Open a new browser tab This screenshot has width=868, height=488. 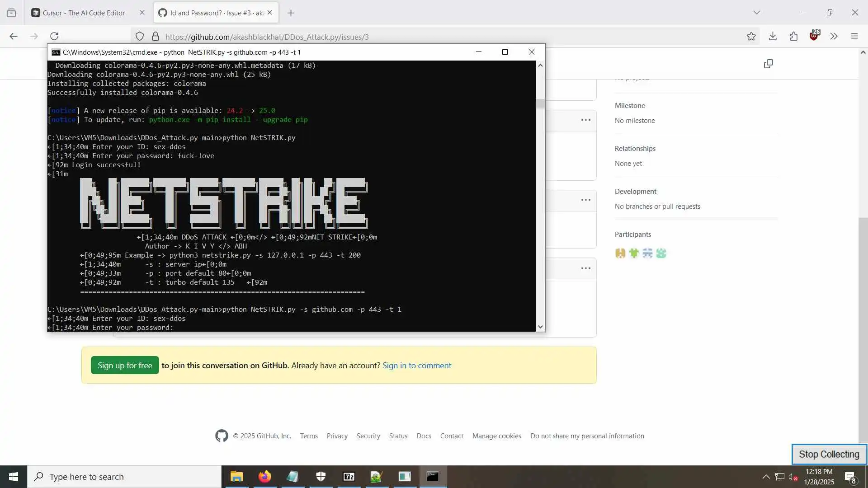coord(291,13)
